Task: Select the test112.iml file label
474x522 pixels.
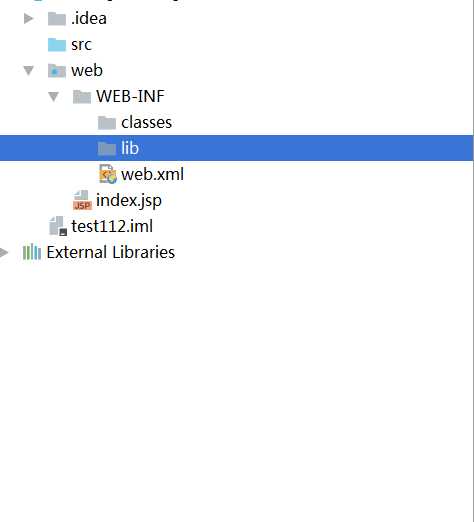Action: pyautogui.click(x=112, y=226)
